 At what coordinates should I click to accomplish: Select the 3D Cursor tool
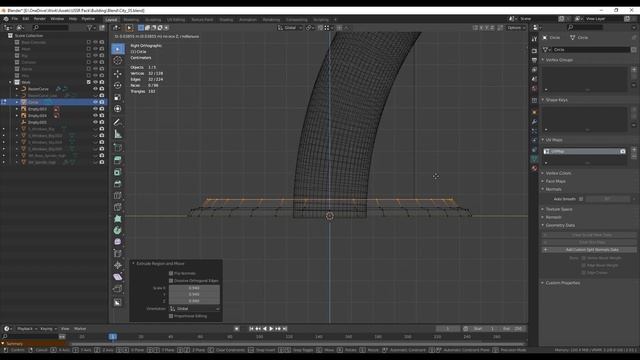tap(118, 60)
